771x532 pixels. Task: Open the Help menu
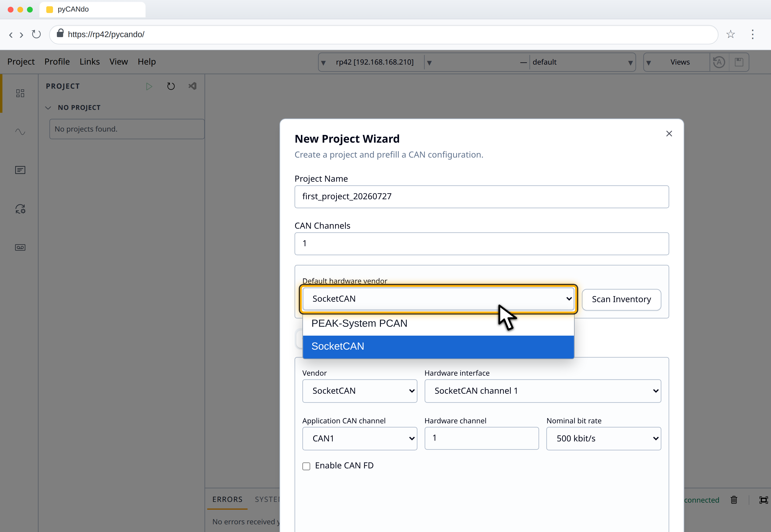pos(147,62)
